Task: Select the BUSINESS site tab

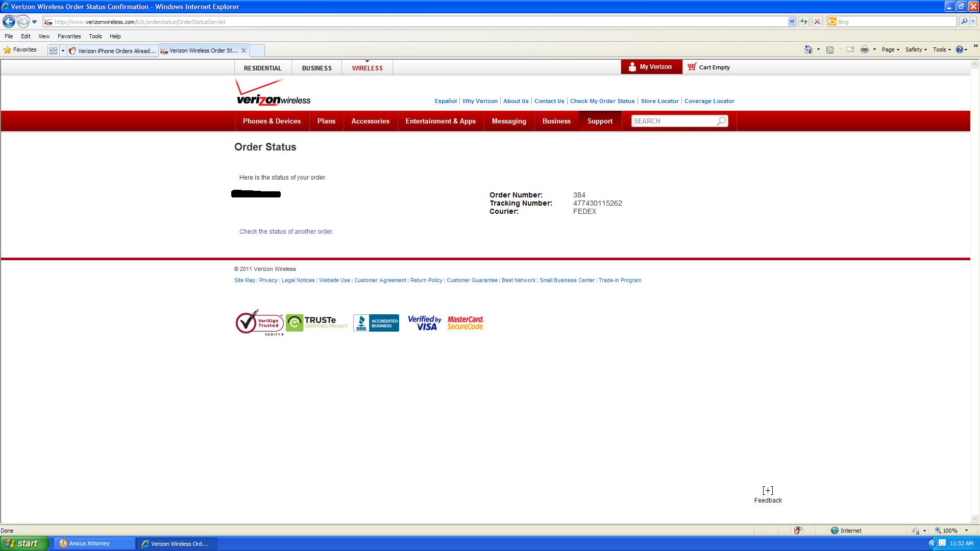Action: point(316,68)
